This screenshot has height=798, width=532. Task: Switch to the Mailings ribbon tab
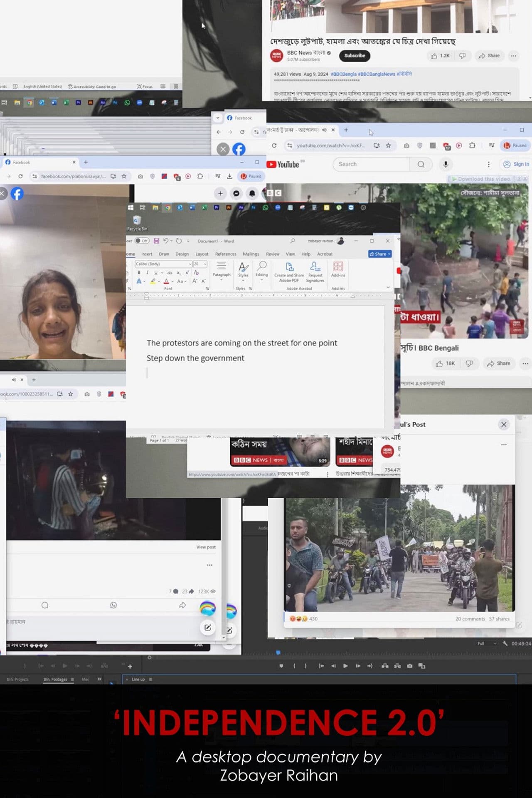point(251,254)
